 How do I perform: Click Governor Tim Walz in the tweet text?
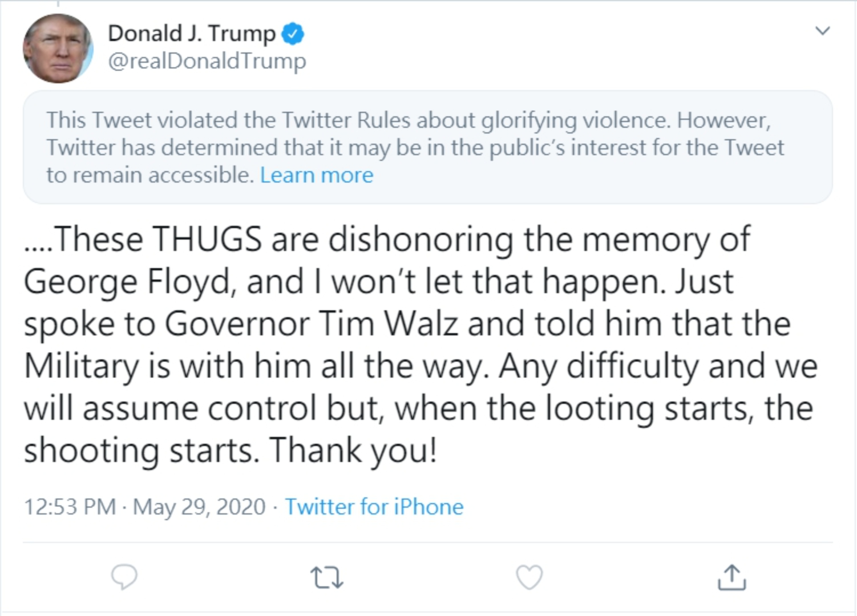[x=312, y=324]
